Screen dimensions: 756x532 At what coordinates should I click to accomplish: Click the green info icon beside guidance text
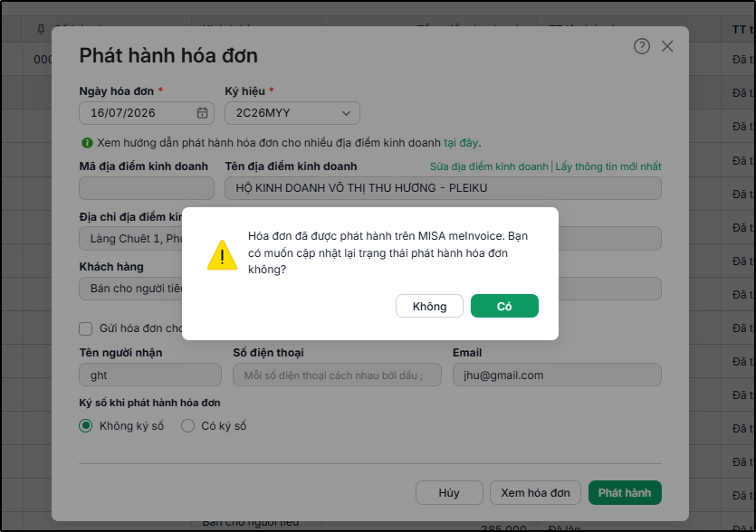click(x=87, y=143)
